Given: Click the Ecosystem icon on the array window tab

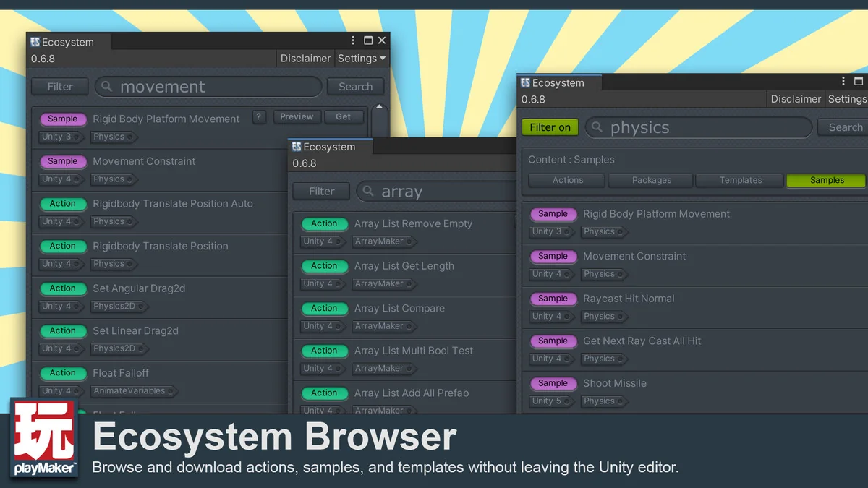Looking at the screenshot, I should 297,147.
